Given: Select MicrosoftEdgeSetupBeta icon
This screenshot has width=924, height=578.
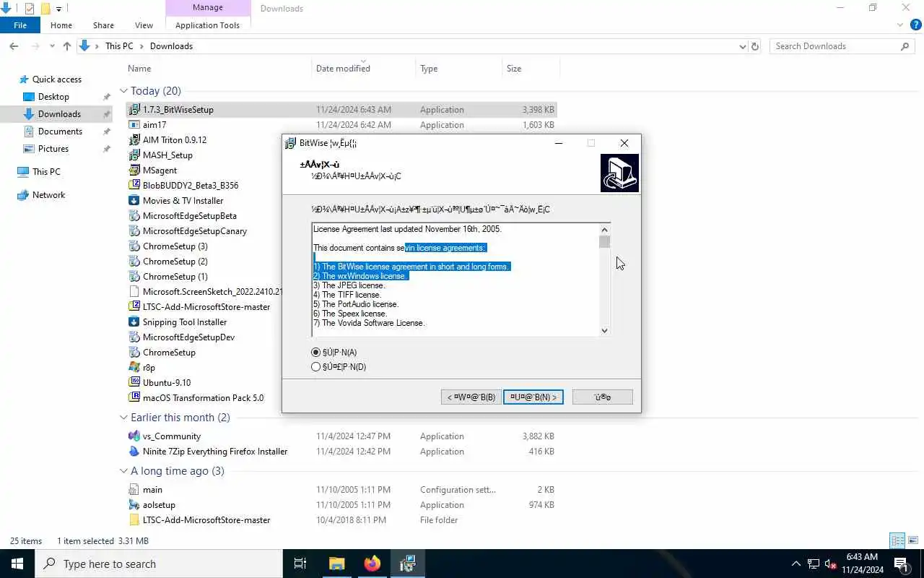Looking at the screenshot, I should click(134, 216).
